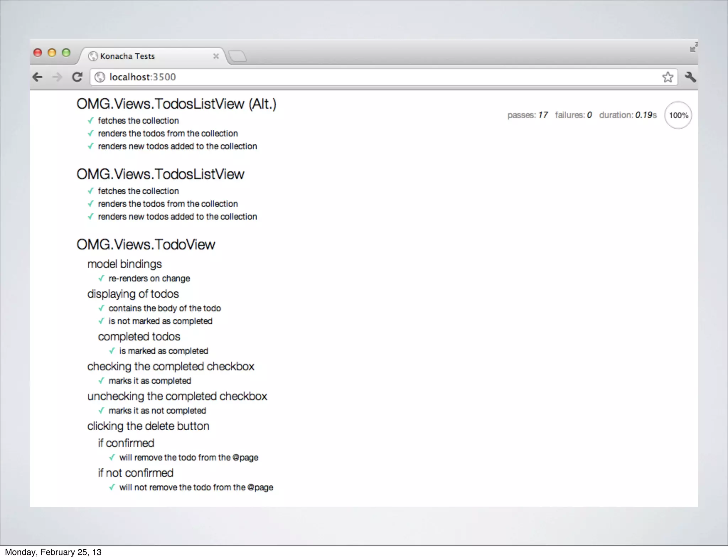The height and width of the screenshot is (560, 728).
Task: Expand test 're-renders on change'
Action: pos(149,279)
